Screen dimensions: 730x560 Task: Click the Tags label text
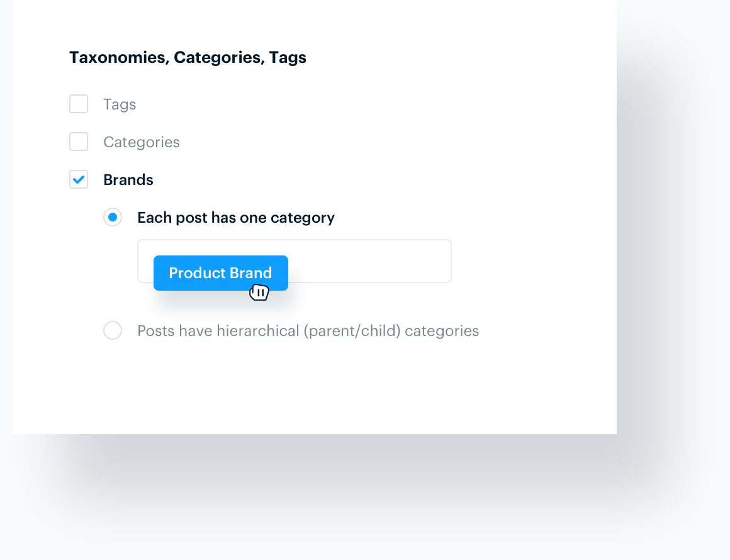119,104
